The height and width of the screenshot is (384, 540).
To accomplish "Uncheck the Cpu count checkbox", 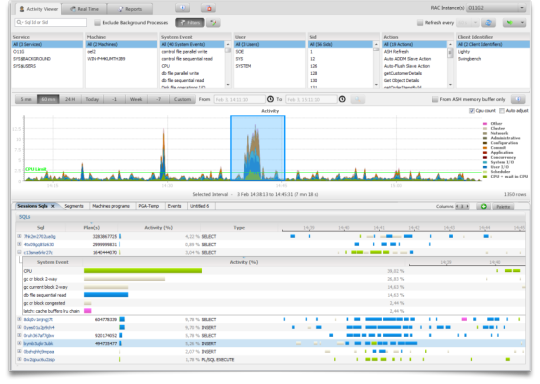I will click(472, 111).
